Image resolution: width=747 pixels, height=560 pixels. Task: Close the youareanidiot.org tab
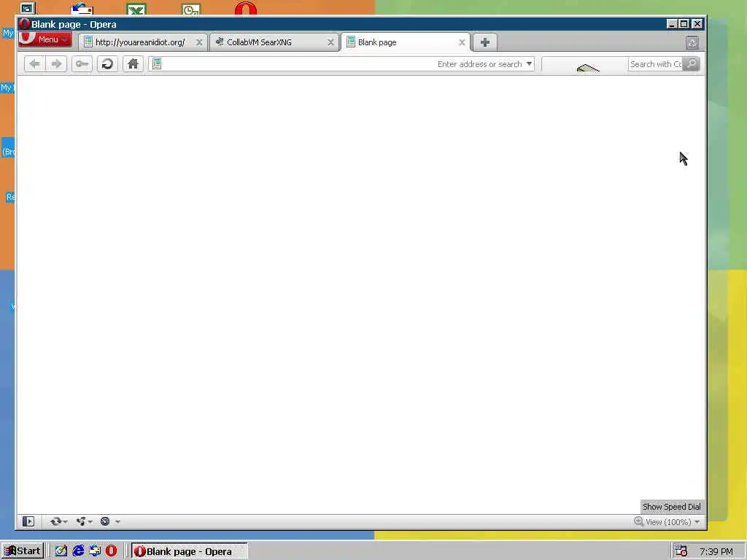(199, 42)
